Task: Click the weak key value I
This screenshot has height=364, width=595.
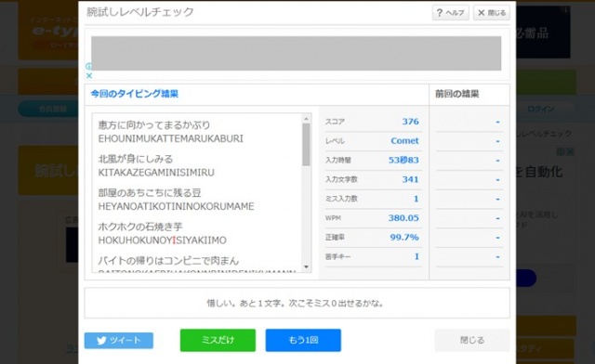Action: tap(416, 256)
